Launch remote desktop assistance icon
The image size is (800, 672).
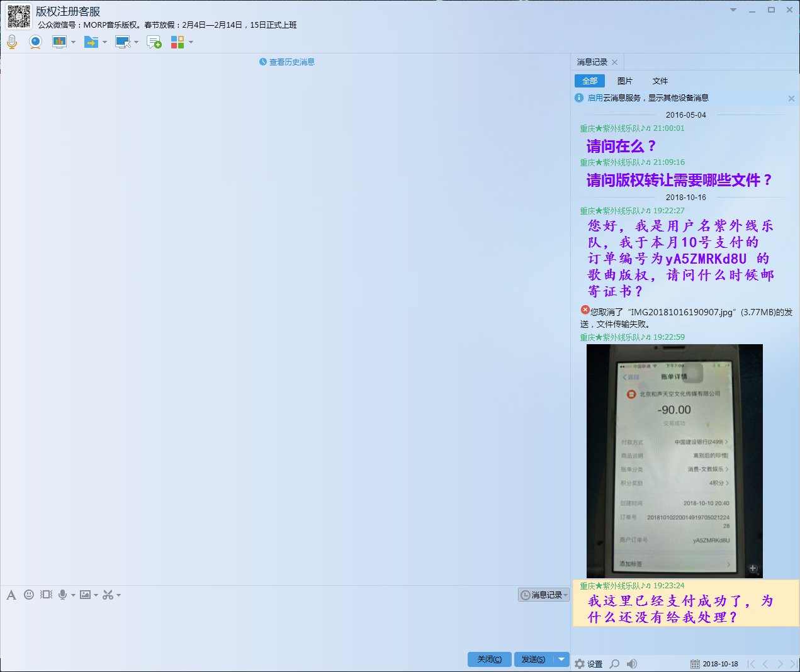click(x=121, y=42)
